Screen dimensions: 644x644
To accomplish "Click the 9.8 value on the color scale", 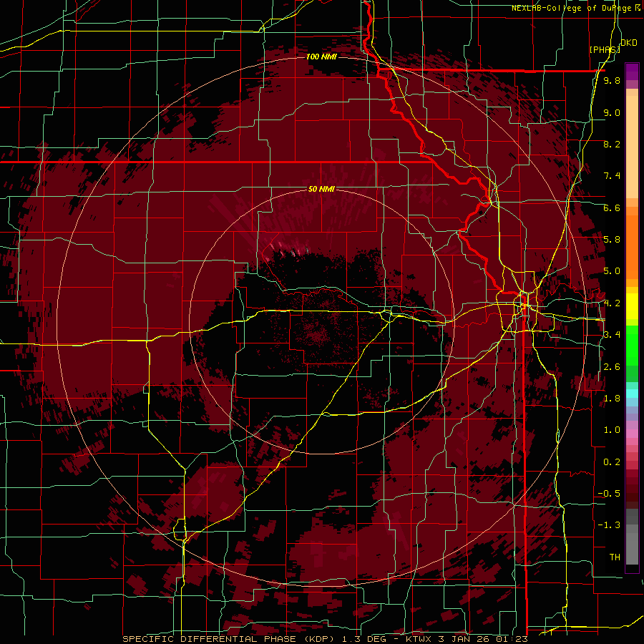I will (612, 80).
